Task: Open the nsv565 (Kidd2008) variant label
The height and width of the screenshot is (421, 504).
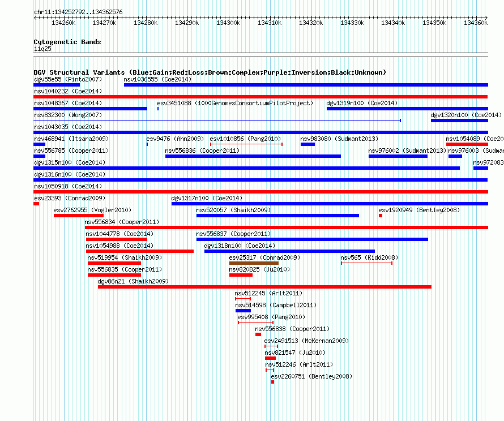Action: coord(369,257)
